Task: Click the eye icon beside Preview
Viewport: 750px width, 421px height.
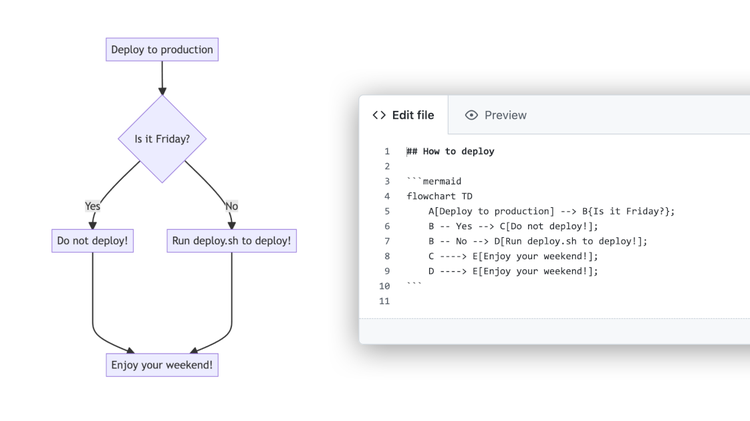Action: coord(471,115)
